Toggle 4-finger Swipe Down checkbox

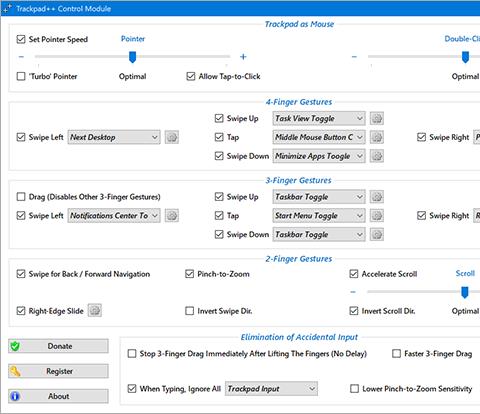tap(219, 156)
